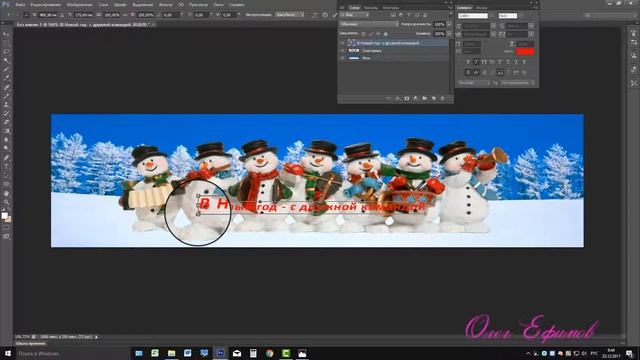Image resolution: width=640 pixels, height=360 pixels.
Task: Select the Quick Selection tool
Action: tap(6, 61)
